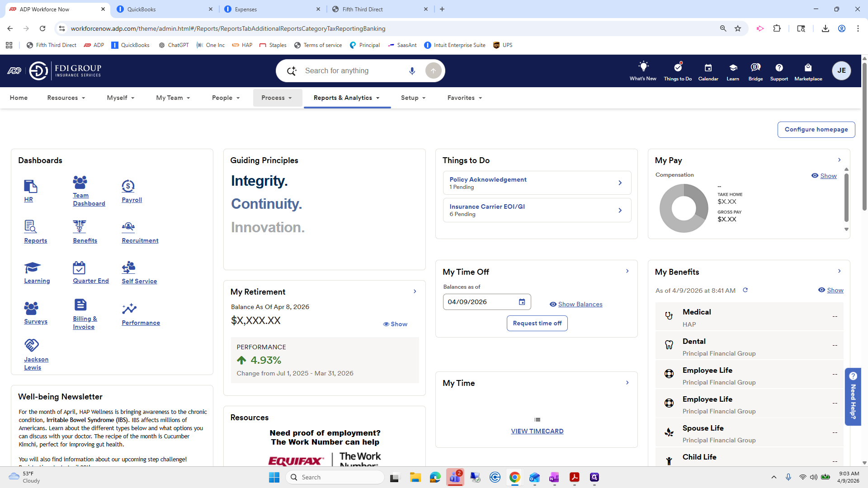Viewport: 868px width, 488px height.
Task: Refresh My Benefits timestamp icon
Action: tap(745, 290)
